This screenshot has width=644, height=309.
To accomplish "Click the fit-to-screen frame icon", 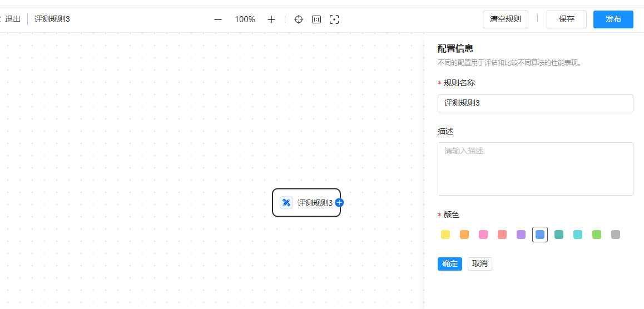I will [334, 19].
